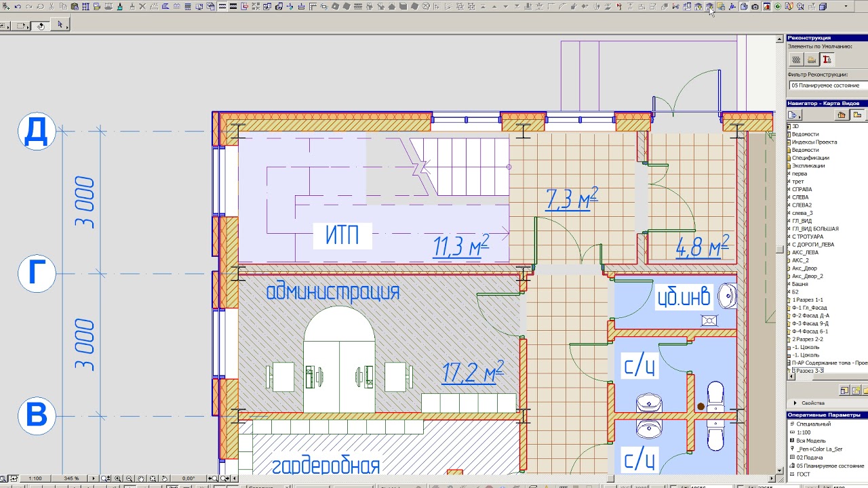Select the АКС_ЛЕВА view in the navigator

tap(805, 252)
